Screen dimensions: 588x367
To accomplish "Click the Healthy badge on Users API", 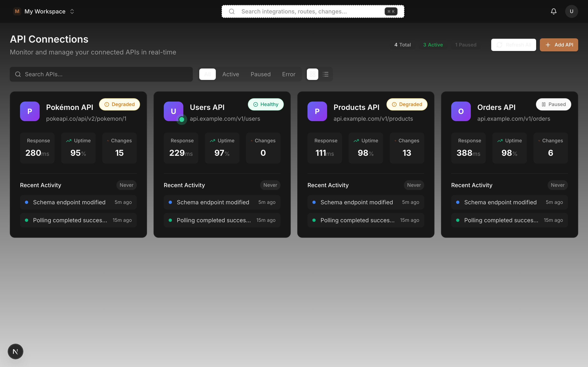I will [266, 104].
